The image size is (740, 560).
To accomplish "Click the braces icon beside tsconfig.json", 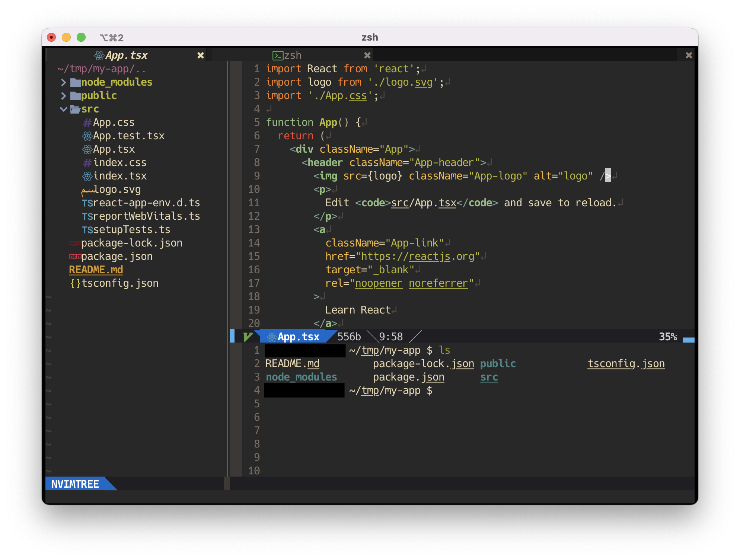I will (75, 283).
